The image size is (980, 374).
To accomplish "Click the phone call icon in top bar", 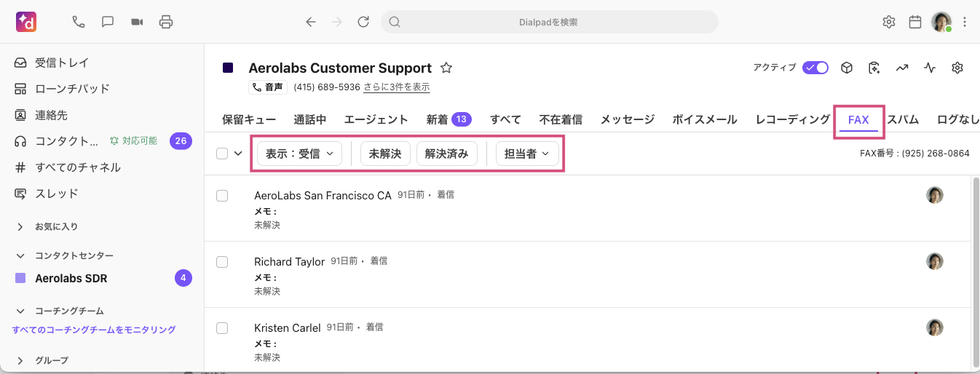I will tap(79, 22).
